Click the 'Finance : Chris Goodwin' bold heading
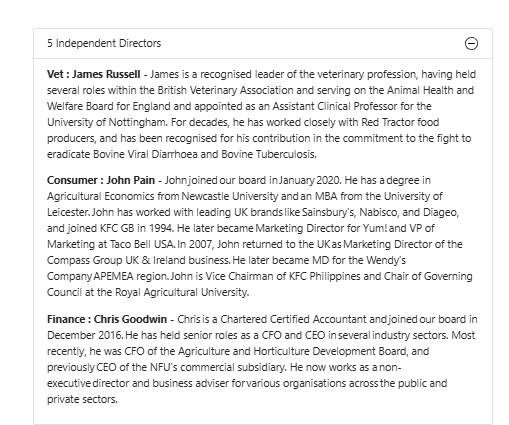Viewport: 509px width, 425px height. pos(107,319)
